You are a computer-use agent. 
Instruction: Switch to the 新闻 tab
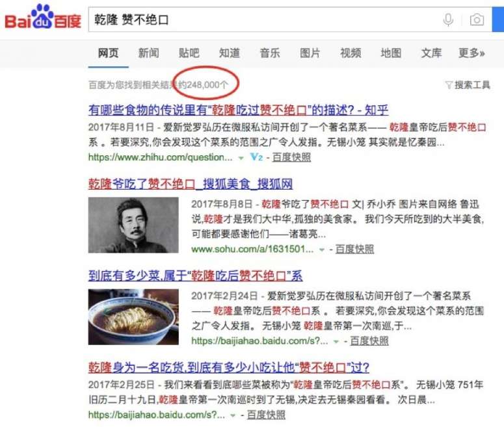(148, 53)
